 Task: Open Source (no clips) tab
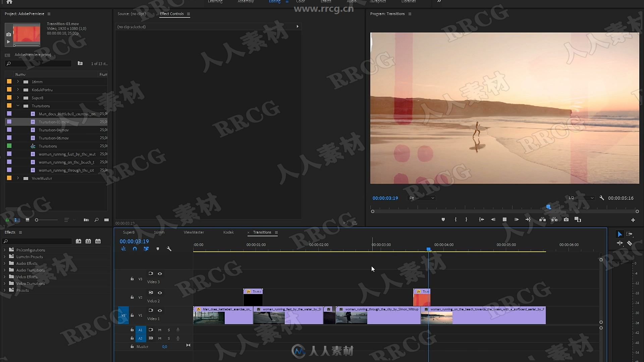coord(131,14)
